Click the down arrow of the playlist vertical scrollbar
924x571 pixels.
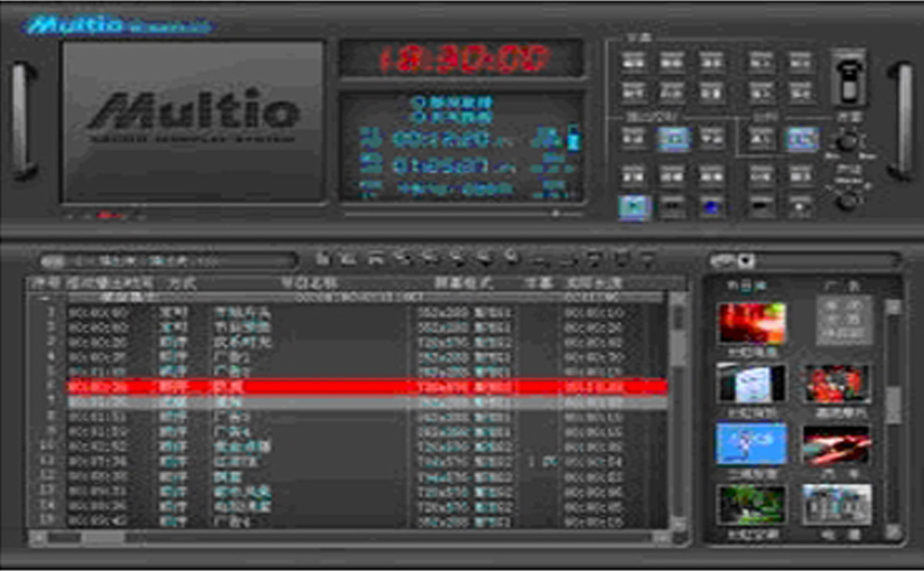pyautogui.click(x=678, y=523)
